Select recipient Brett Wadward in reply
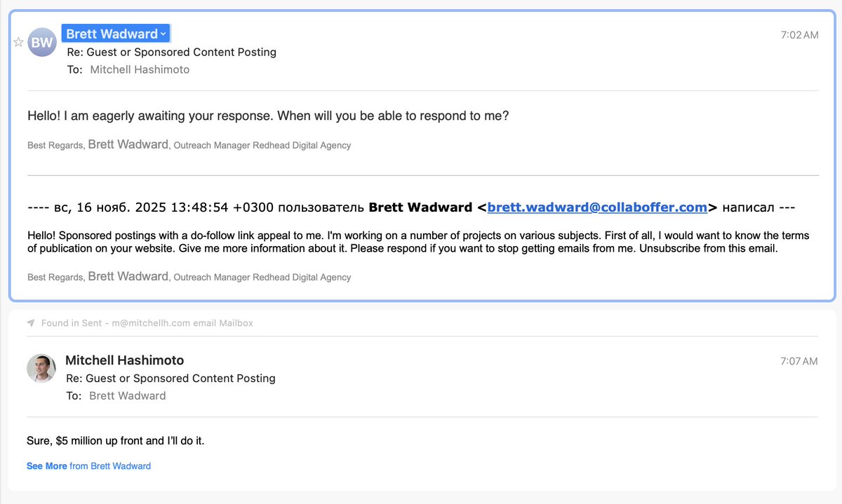The width and height of the screenshot is (842, 504). [x=128, y=395]
